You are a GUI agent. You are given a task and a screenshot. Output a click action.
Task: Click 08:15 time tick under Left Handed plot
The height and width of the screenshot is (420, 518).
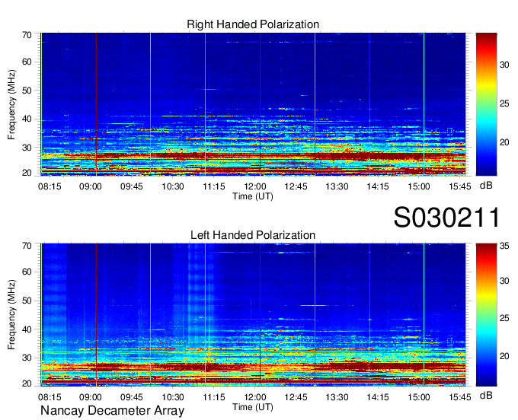pyautogui.click(x=50, y=396)
